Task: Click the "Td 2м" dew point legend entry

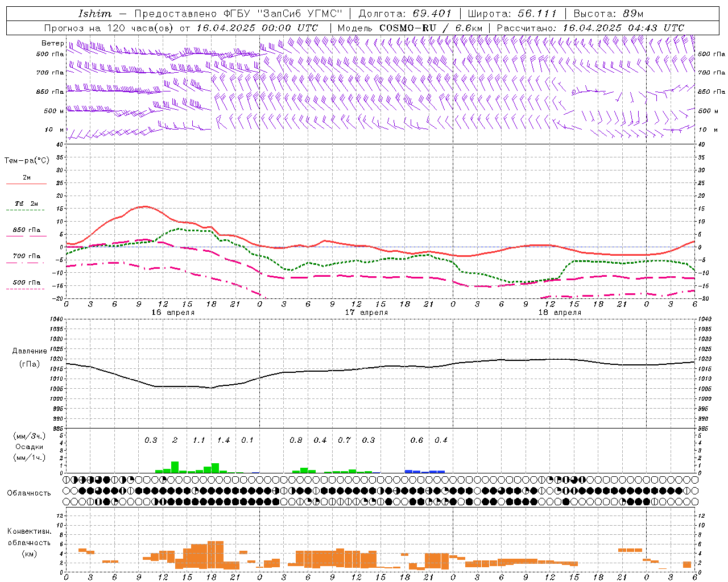Action: tap(27, 203)
